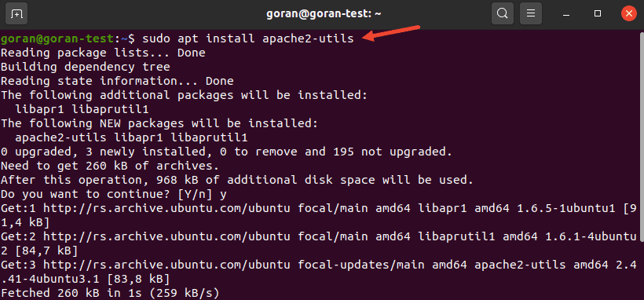644x300 pixels.
Task: Click the Reading package lists... Done line
Action: point(103,53)
